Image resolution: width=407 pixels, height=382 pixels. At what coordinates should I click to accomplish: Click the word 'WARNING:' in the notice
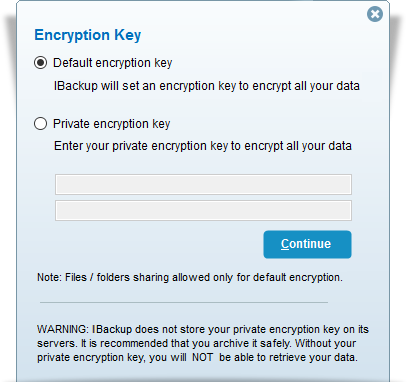(x=63, y=329)
